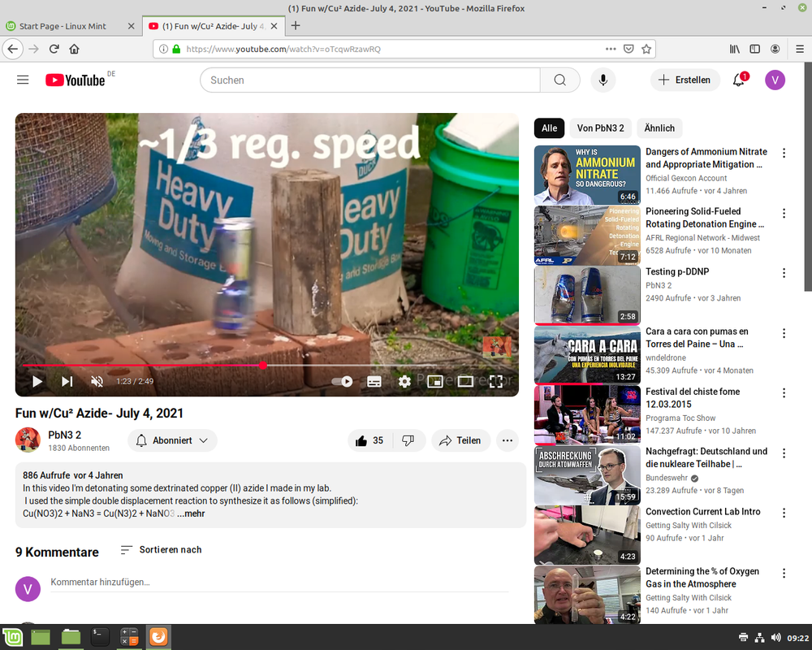Image resolution: width=812 pixels, height=650 pixels.
Task: Click the search magnifier button
Action: [x=559, y=80]
